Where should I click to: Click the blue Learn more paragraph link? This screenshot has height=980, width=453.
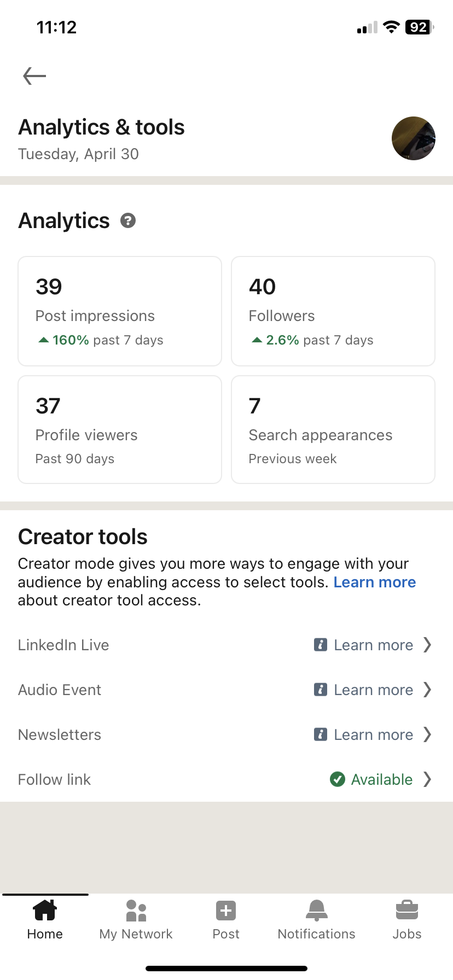click(375, 582)
